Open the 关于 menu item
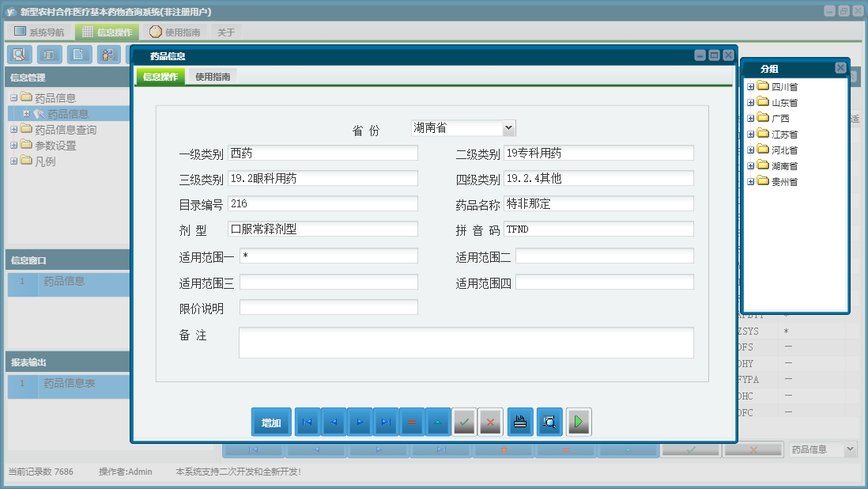The image size is (868, 489). (226, 32)
